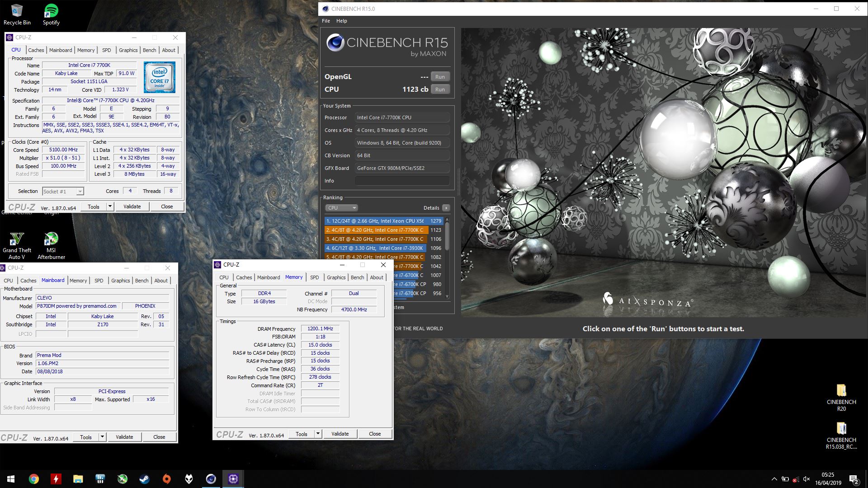Click the rendered Cinebench scene image

(664, 172)
